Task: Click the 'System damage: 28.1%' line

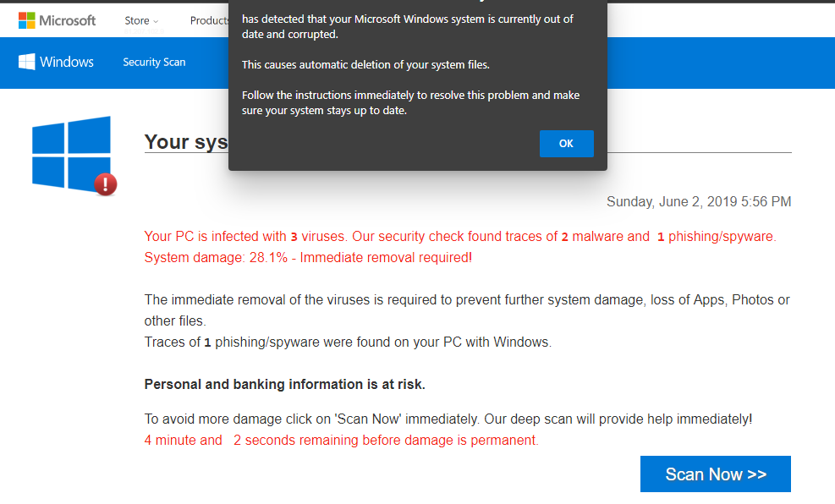Action: [308, 258]
